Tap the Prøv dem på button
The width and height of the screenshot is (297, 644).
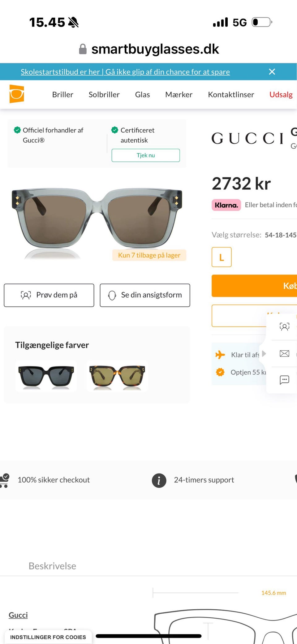49,295
